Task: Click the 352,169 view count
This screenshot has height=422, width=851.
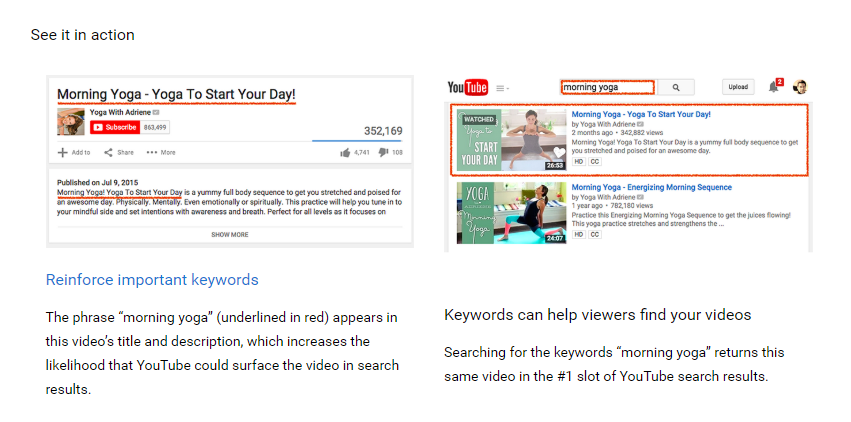Action: pyautogui.click(x=383, y=131)
